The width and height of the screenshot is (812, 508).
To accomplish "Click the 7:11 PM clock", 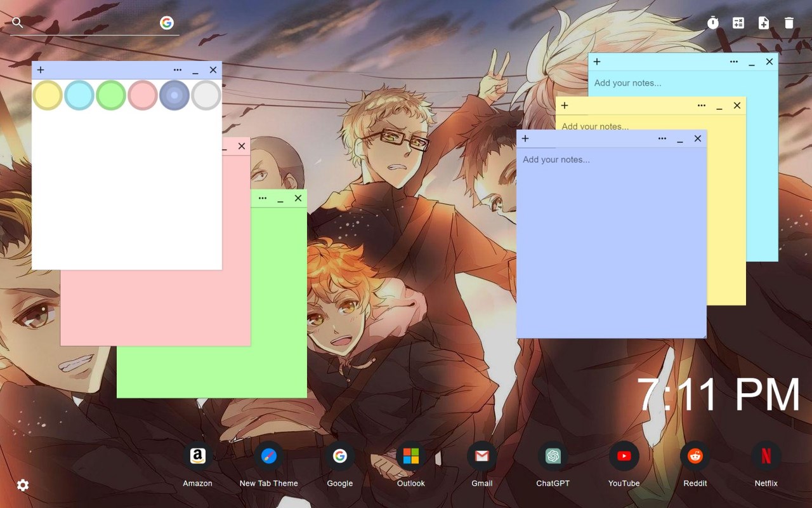I will click(719, 394).
